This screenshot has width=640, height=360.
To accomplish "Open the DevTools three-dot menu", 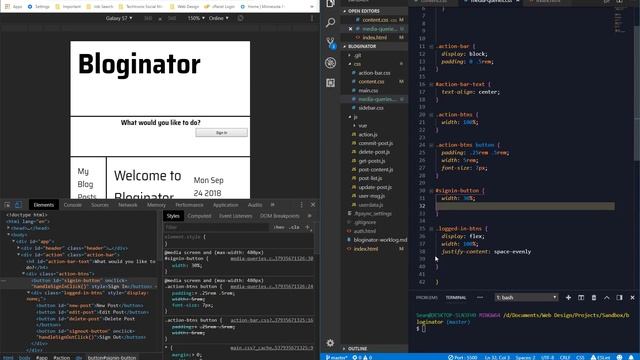I will 302,205.
